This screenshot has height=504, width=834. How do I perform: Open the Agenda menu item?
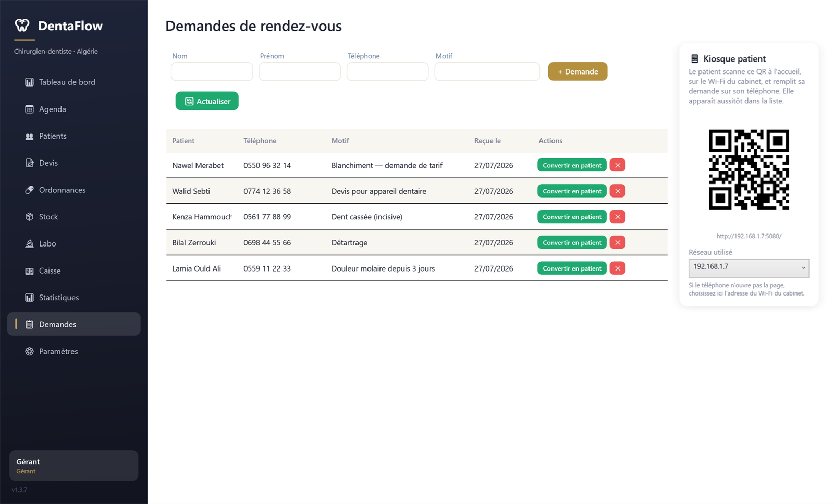click(73, 109)
